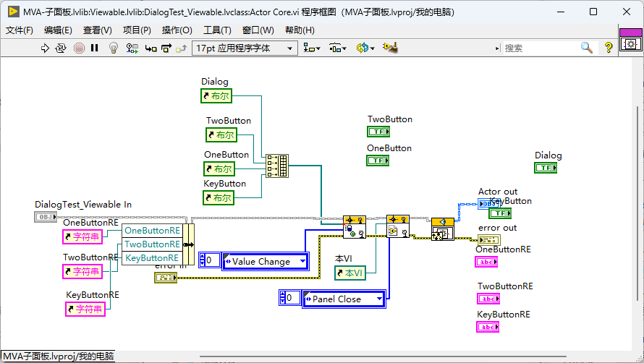The image size is (644, 363).
Task: Select the Build Array node
Action: pyautogui.click(x=277, y=166)
